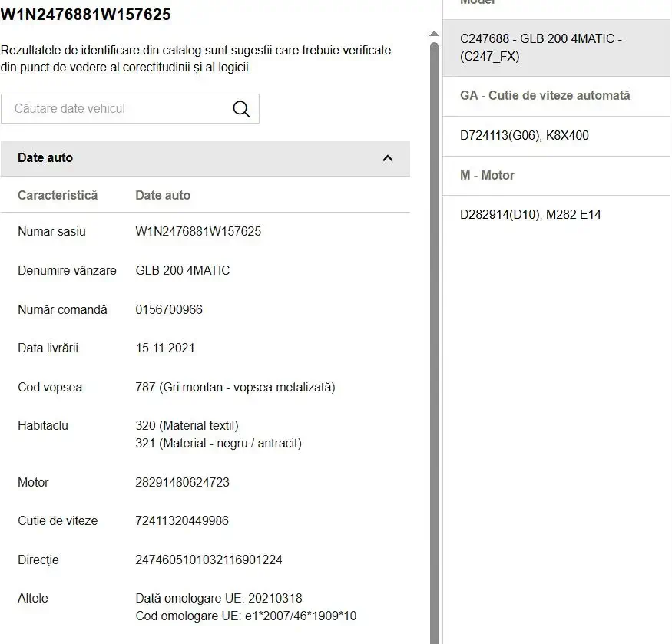Click Cod omologare UE e1*2007/46*1909*10 line
Viewport: 672px width, 644px height.
(246, 616)
